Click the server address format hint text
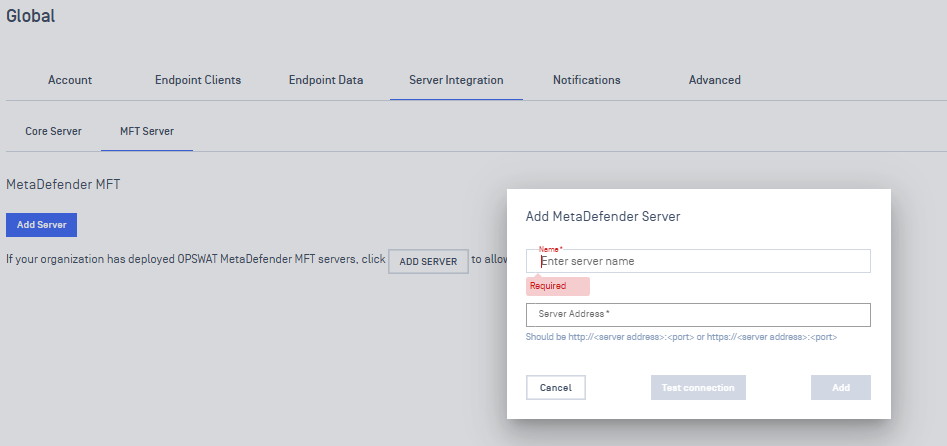 coord(681,338)
